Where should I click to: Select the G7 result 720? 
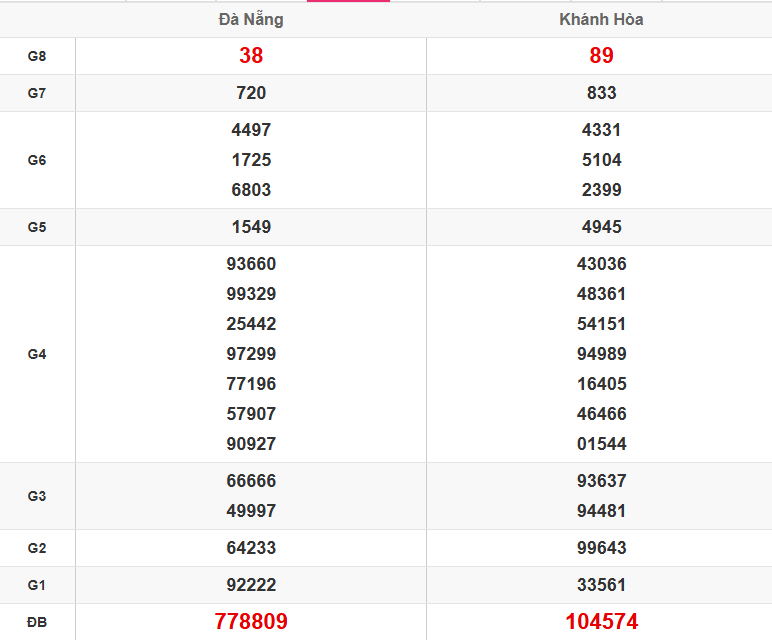click(x=251, y=93)
